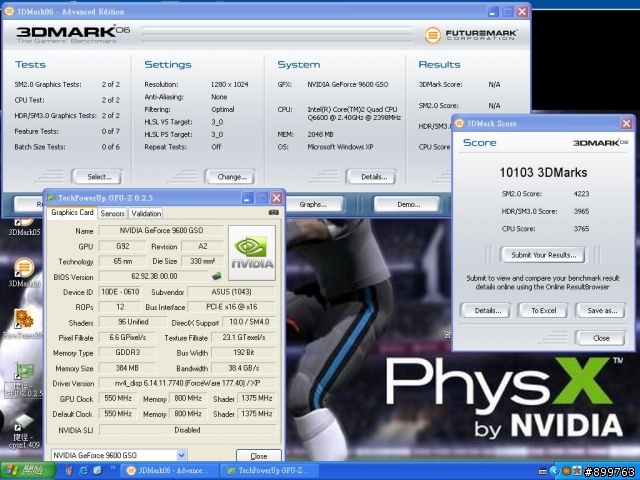Click the third quick launch icon in taskbar

point(98,471)
